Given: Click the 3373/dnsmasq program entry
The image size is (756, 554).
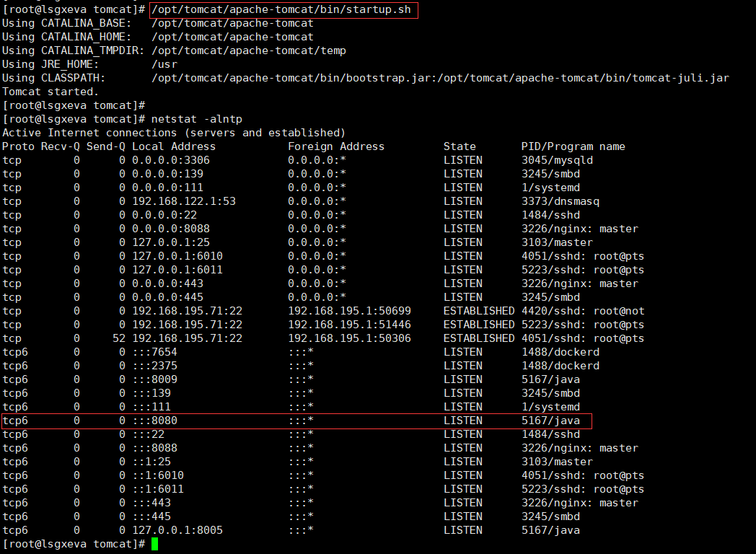Looking at the screenshot, I should tap(561, 201).
